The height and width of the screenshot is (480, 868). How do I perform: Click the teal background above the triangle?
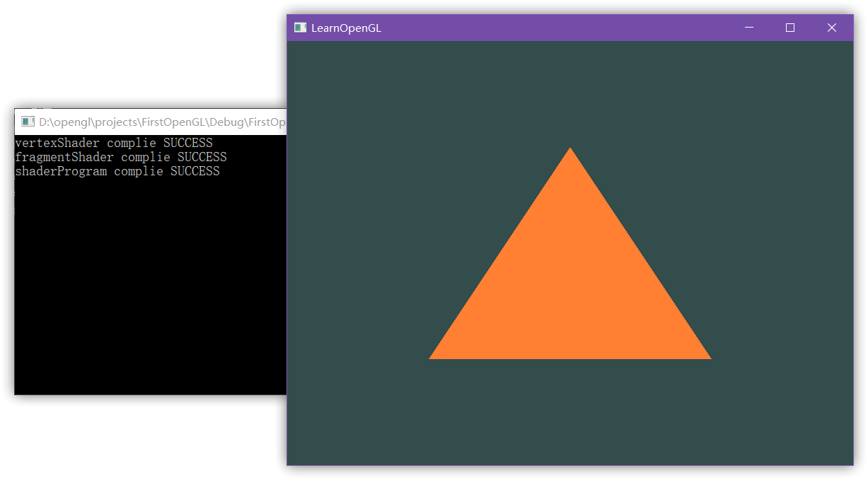click(x=570, y=92)
